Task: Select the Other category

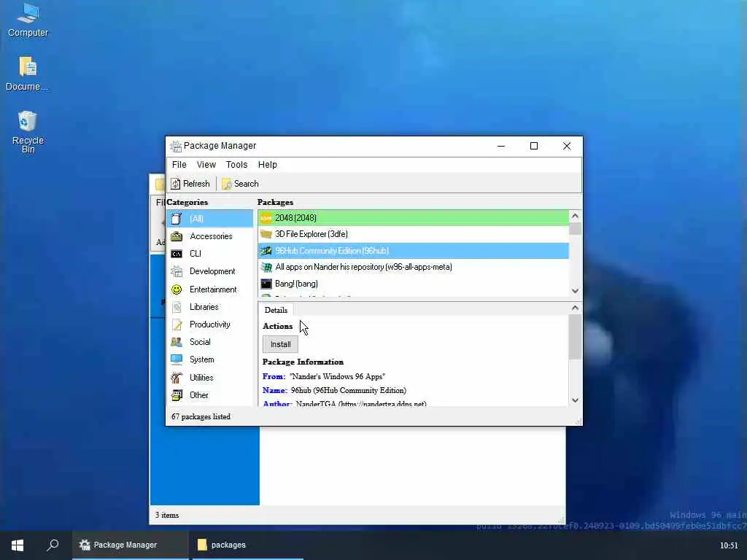Action: pyautogui.click(x=210, y=395)
